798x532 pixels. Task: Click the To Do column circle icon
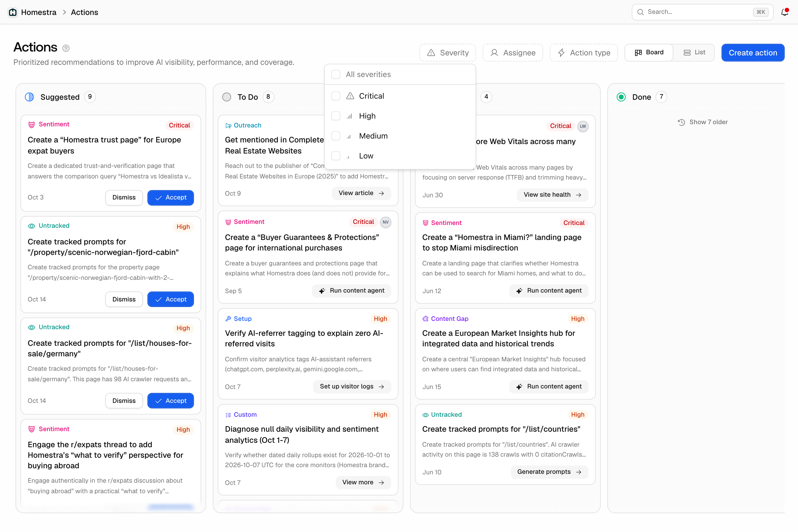[x=227, y=97]
